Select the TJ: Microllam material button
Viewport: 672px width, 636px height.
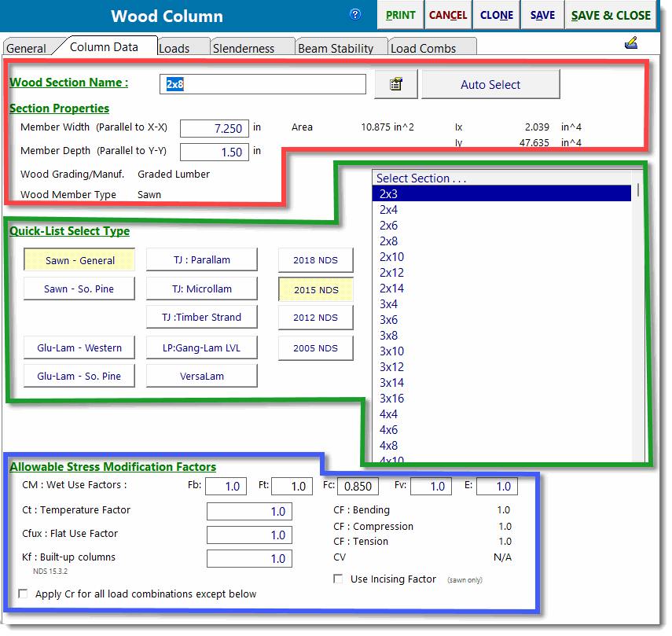[201, 289]
